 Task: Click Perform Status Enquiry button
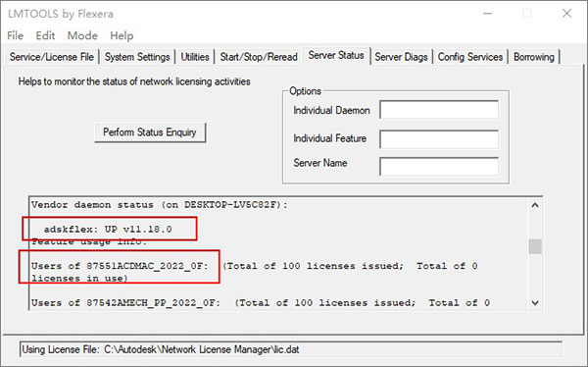pos(150,132)
